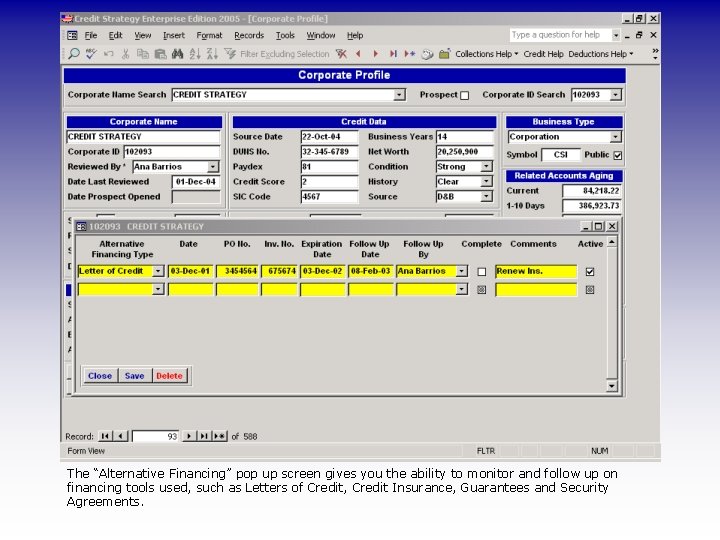
Task: Click the paint palette toolbar icon
Action: (x=428, y=54)
